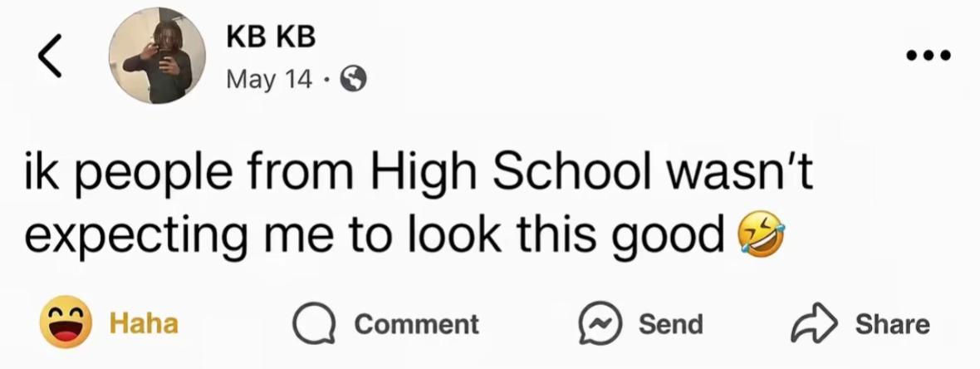Tap the yellow Haha reaction label
This screenshot has width=980, height=369.
pyautogui.click(x=145, y=324)
